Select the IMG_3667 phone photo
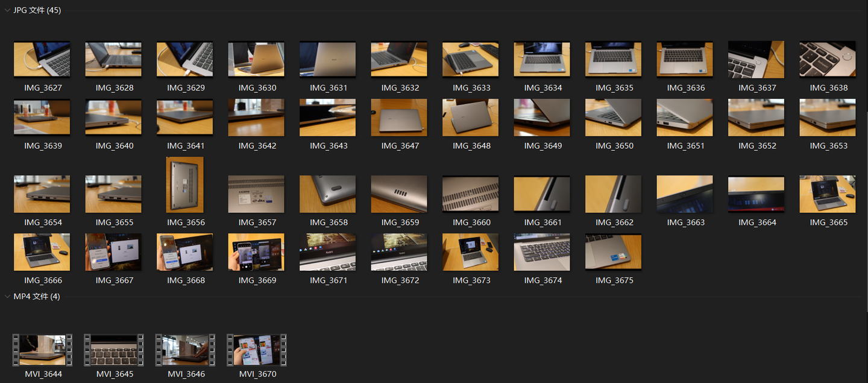This screenshot has height=383, width=868. pyautogui.click(x=113, y=252)
